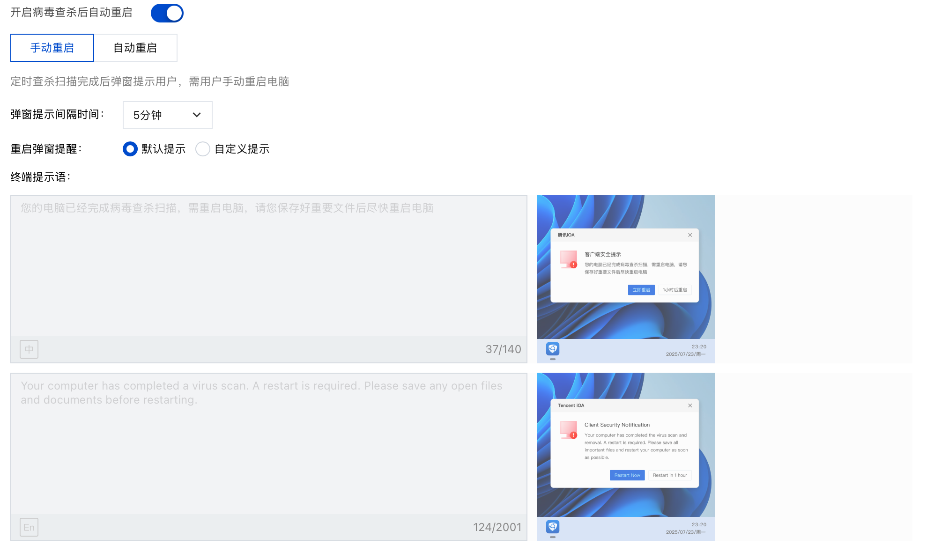The width and height of the screenshot is (934, 560).
Task: Click the chevron arrow in interval dropdown
Action: click(x=197, y=115)
